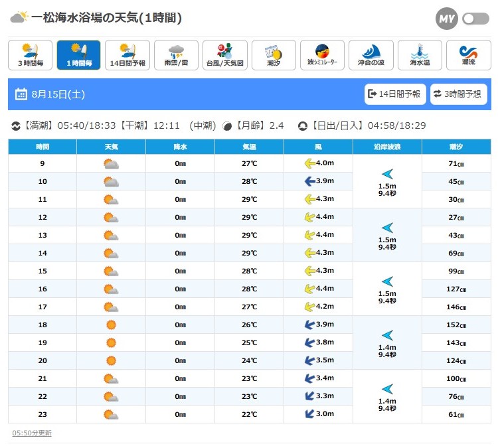Click the sunny icon in the 20時 row
Viewport: 498px width, 448px height.
[111, 360]
